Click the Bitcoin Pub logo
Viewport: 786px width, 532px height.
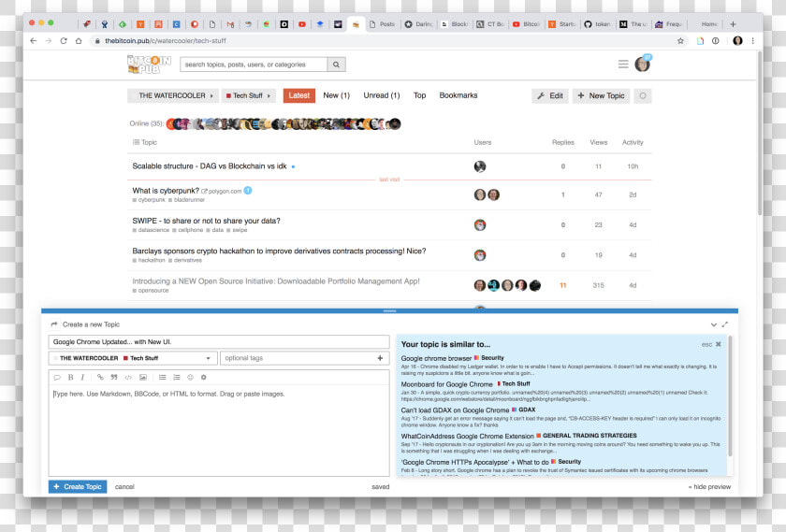149,65
